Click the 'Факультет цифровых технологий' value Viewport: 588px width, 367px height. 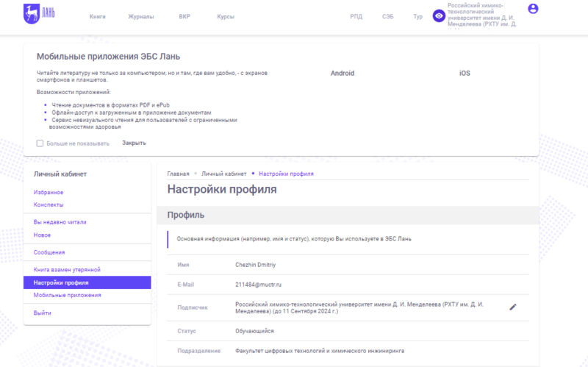tap(320, 351)
